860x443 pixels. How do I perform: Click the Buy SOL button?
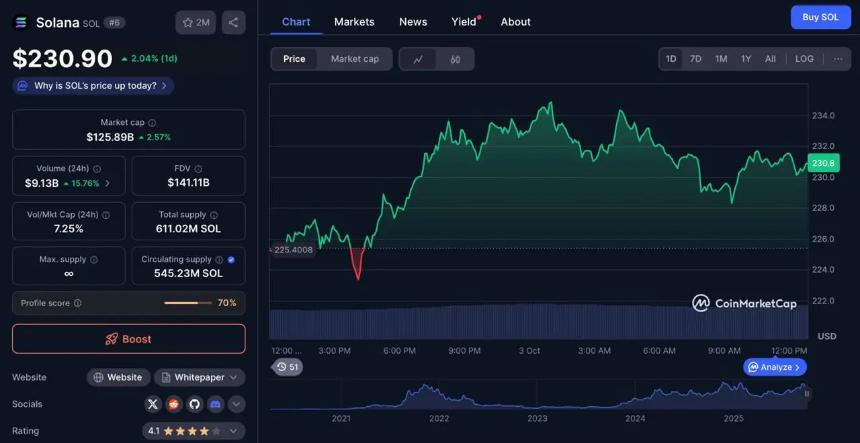pyautogui.click(x=820, y=17)
